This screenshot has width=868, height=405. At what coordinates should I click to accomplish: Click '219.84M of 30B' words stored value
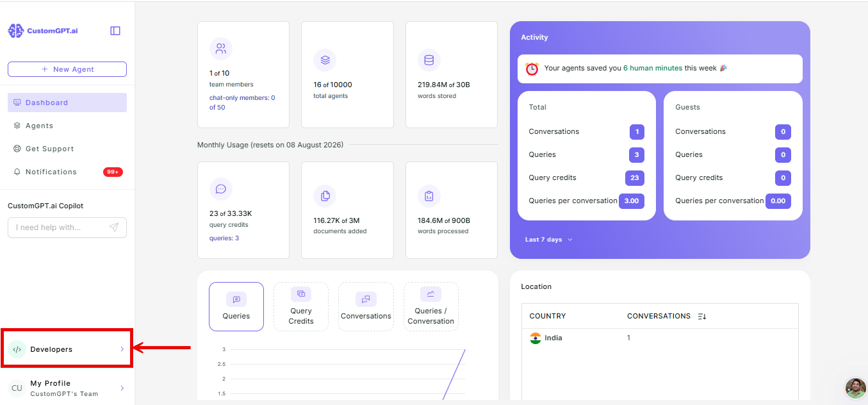(x=444, y=85)
